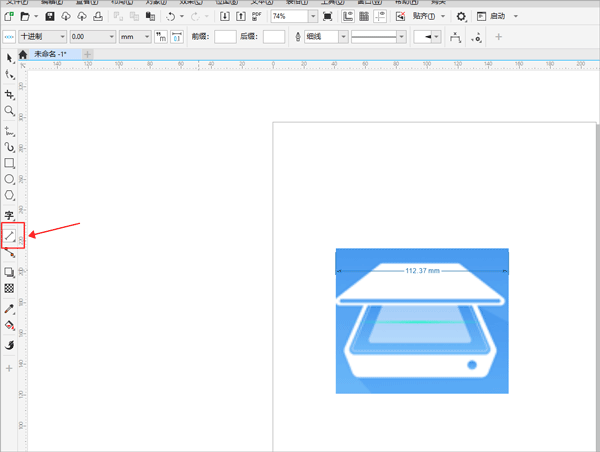600x452 pixels.
Task: Click the 112.37 mm dimension text
Action: (422, 271)
